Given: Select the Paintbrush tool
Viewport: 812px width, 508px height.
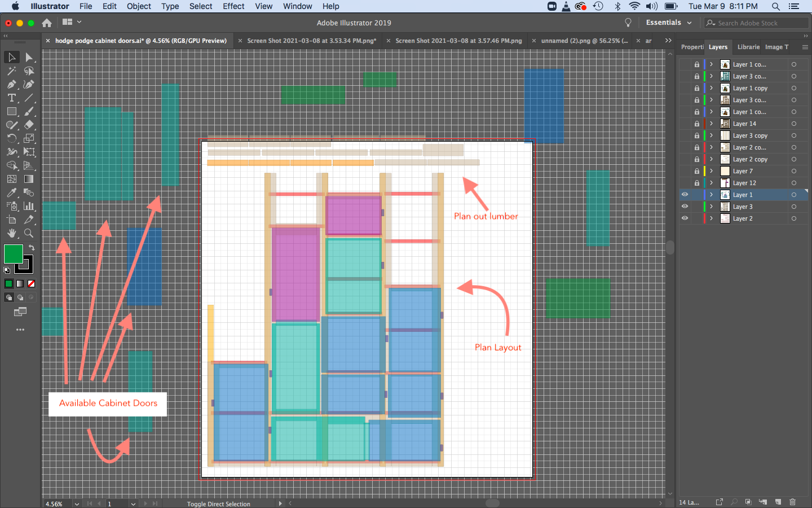Looking at the screenshot, I should [29, 112].
